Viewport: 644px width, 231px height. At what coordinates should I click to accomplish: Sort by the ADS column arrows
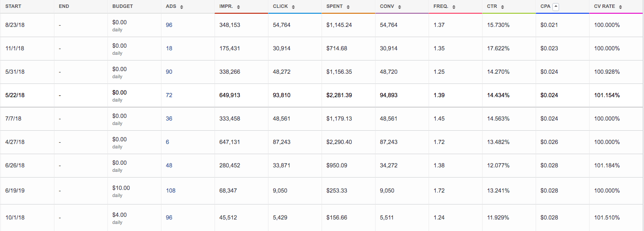click(x=181, y=7)
